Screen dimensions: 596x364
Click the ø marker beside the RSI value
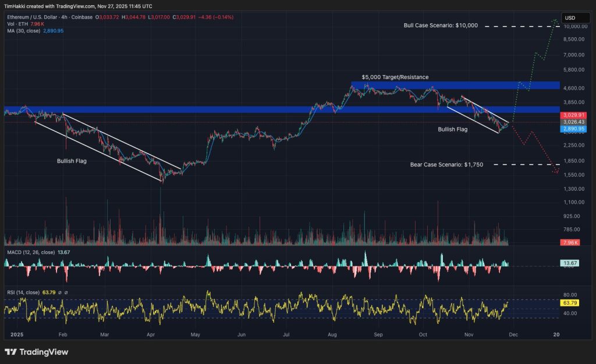tap(60, 293)
